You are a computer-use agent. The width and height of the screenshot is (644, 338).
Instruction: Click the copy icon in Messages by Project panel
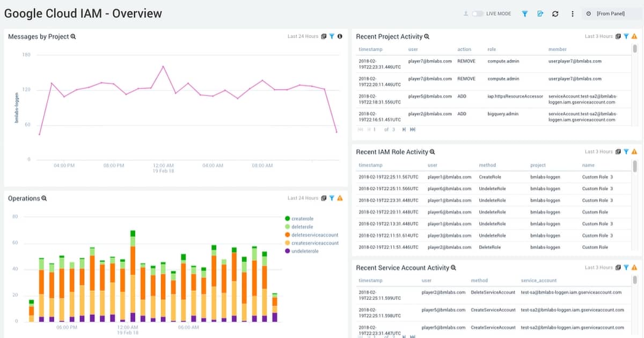(x=324, y=36)
